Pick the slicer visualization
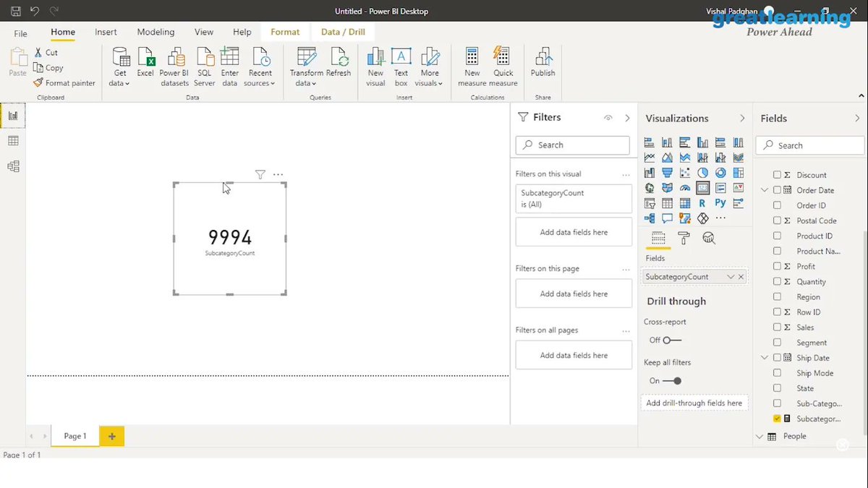868x488 pixels. click(x=649, y=203)
